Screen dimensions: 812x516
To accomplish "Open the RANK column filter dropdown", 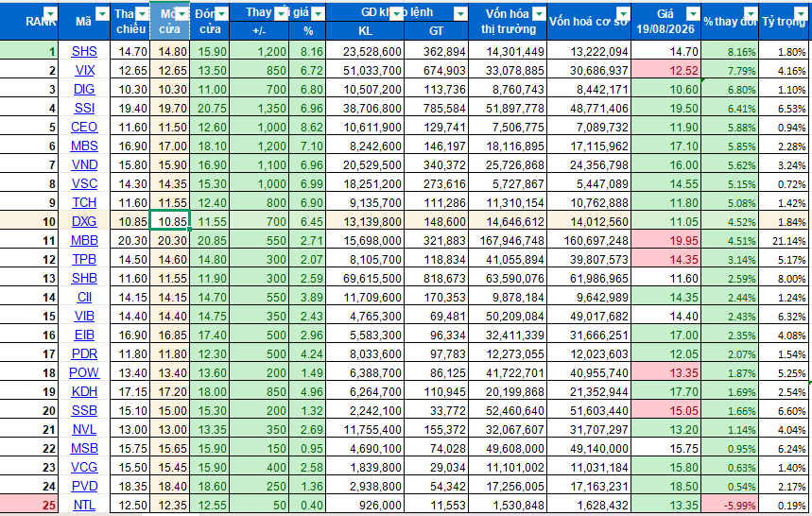I will 50,13.
